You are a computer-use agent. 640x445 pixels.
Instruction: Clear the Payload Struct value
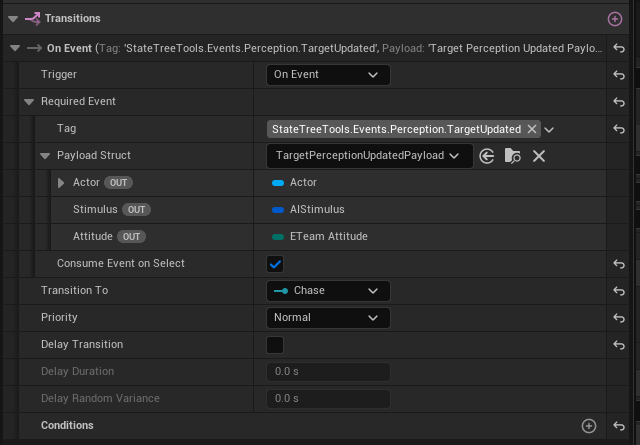[539, 156]
